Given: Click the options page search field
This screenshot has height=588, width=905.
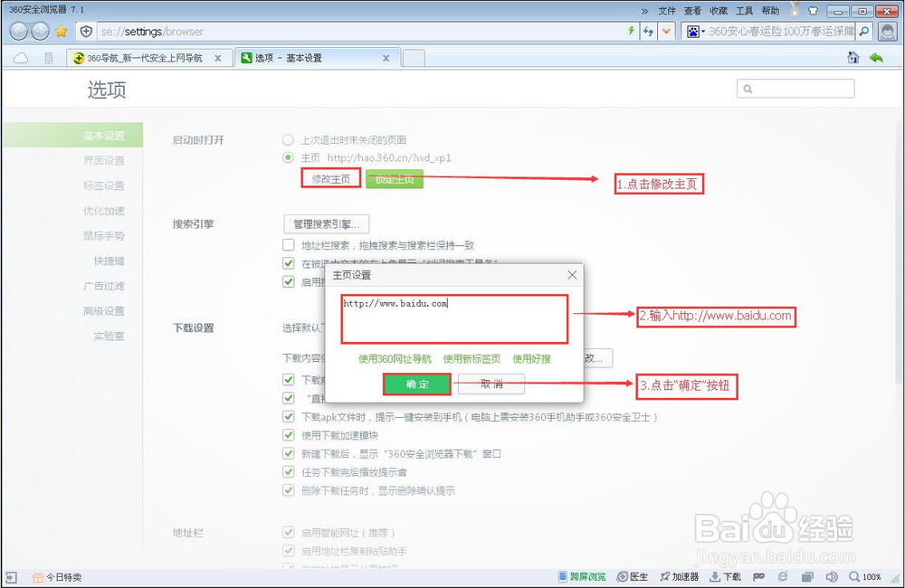Looking at the screenshot, I should [x=795, y=89].
